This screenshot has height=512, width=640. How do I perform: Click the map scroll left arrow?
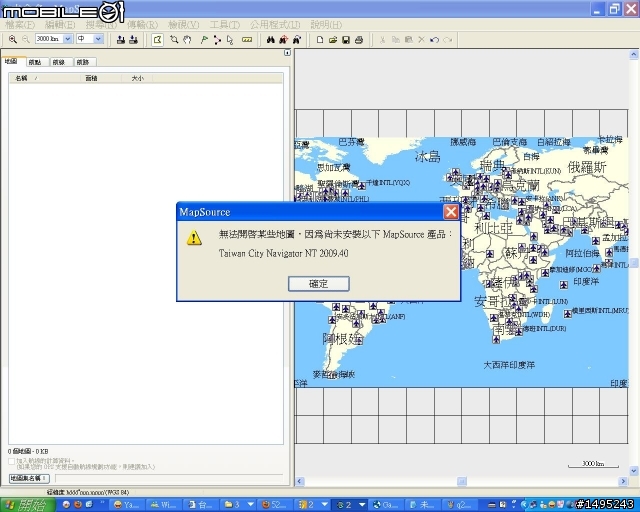tap(300, 481)
